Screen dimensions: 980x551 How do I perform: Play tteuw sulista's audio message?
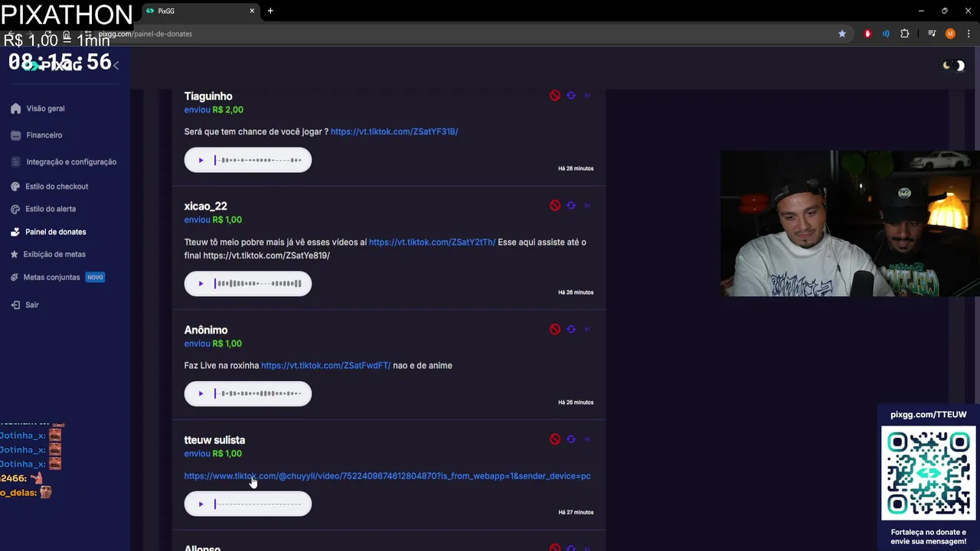tap(201, 504)
